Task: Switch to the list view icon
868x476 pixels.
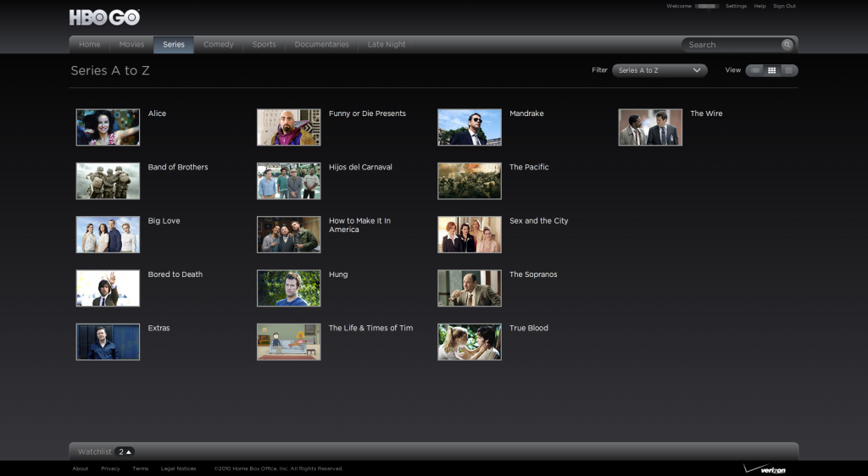Action: coord(789,70)
